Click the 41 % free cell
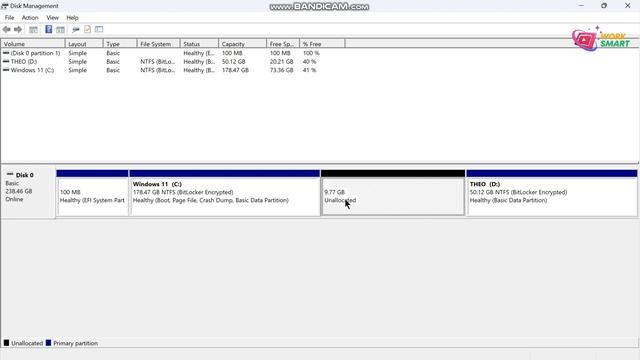Screen dimensions: 640x360 click(x=309, y=70)
